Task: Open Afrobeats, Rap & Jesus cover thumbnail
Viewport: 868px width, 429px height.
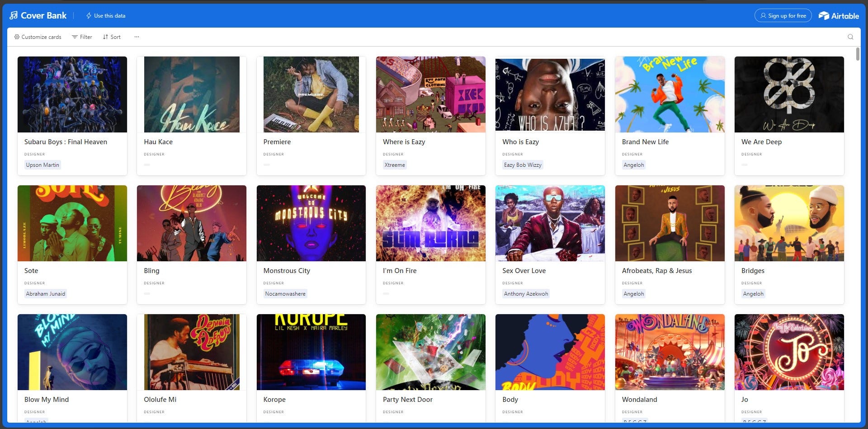Action: tap(670, 223)
